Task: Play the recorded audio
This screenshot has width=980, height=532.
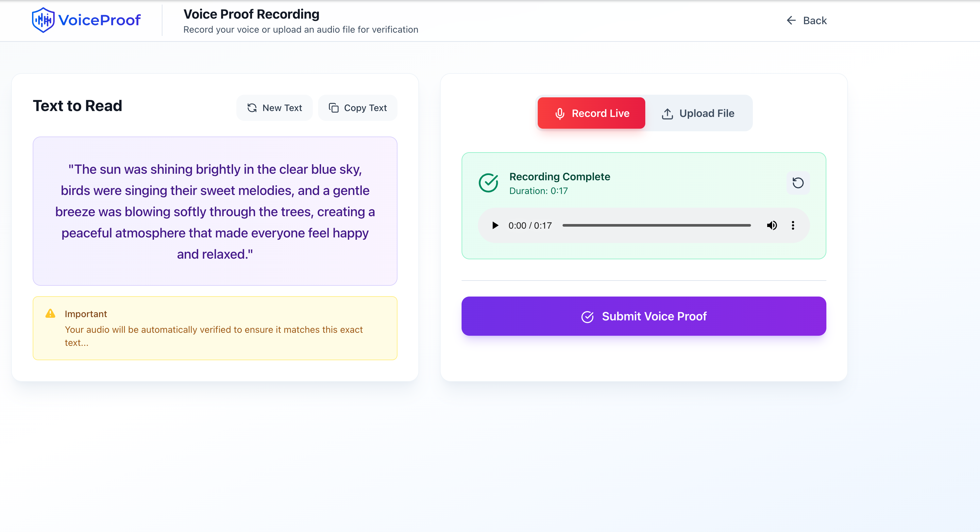Action: (x=495, y=226)
